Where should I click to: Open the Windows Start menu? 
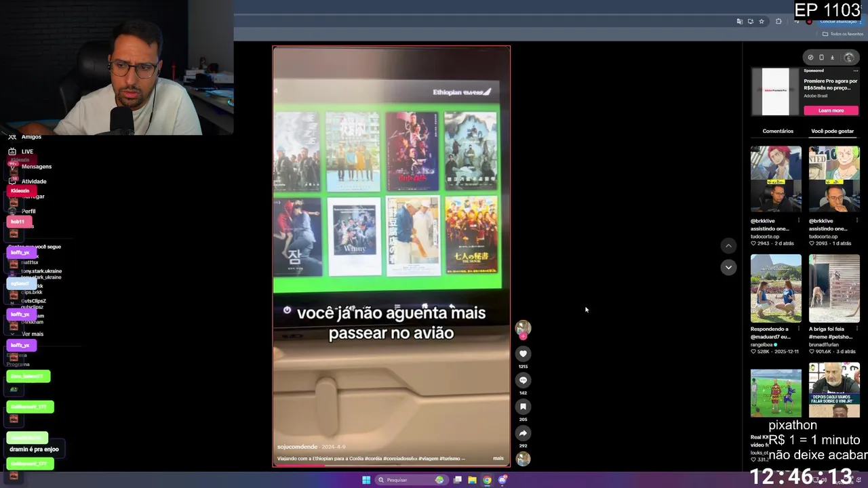(366, 480)
